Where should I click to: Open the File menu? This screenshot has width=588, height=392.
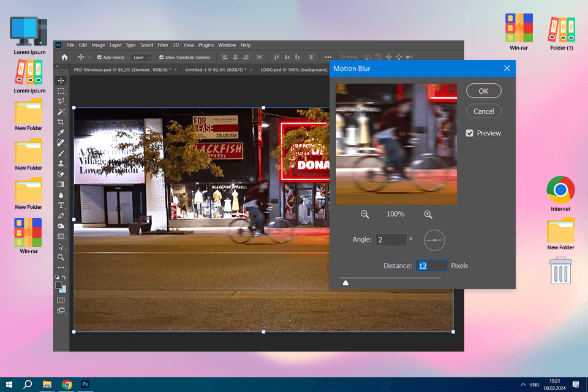pyautogui.click(x=70, y=45)
